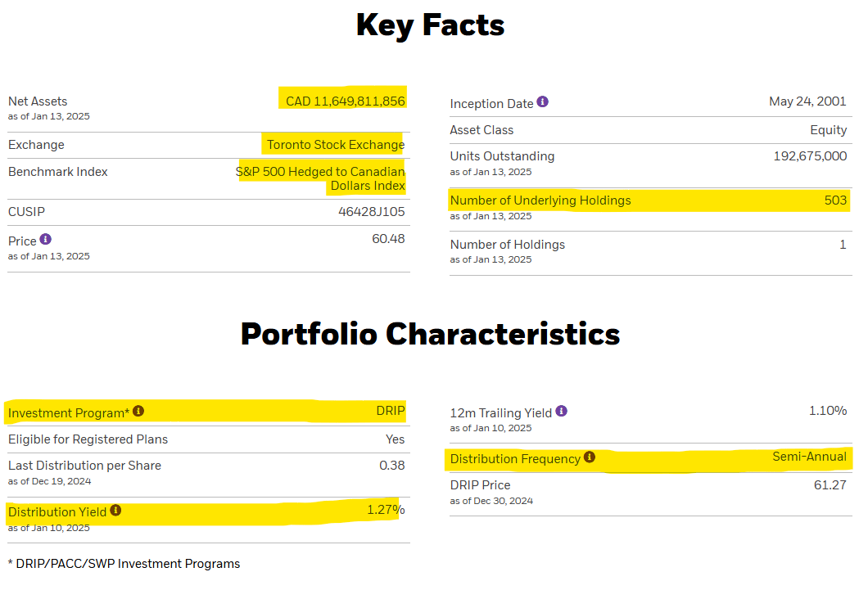Click the info icon beside Inception Date
This screenshot has width=868, height=590.
pos(542,101)
